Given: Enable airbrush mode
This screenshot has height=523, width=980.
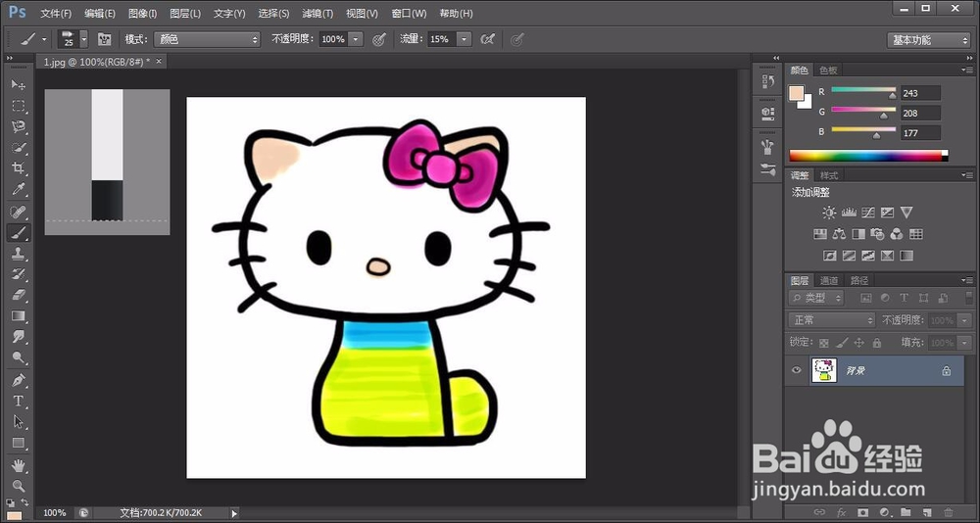Looking at the screenshot, I should click(x=487, y=39).
